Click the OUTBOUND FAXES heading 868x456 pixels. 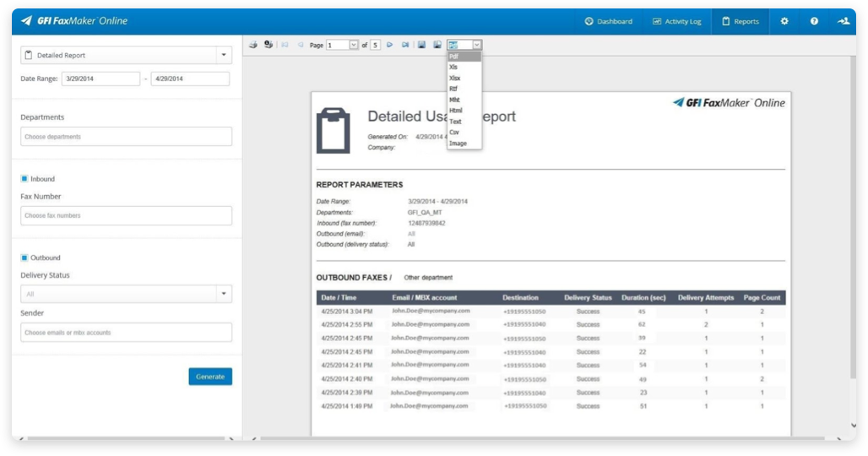354,278
